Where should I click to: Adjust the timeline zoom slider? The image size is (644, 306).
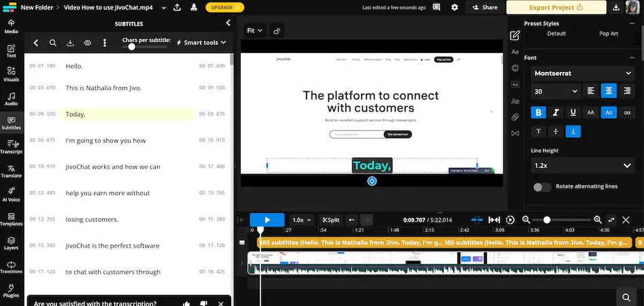[547, 220]
